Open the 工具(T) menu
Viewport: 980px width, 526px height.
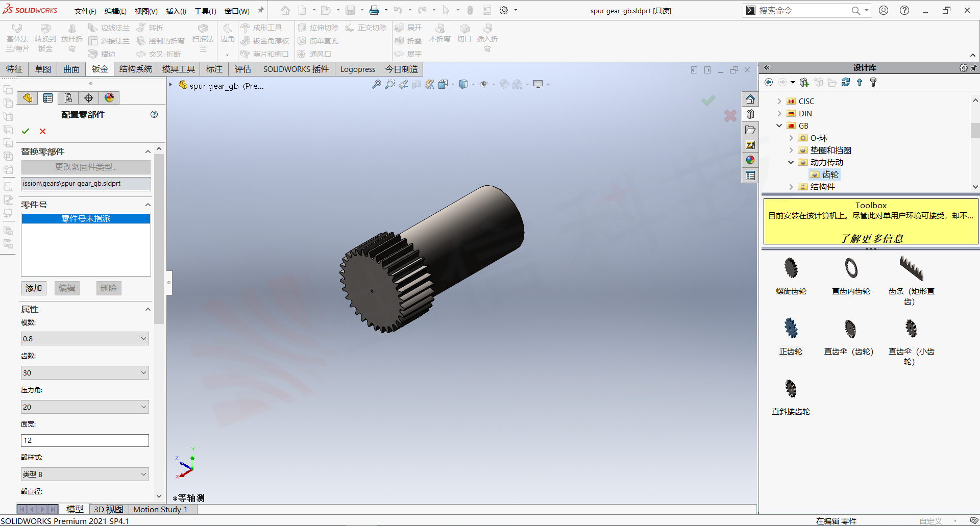coord(205,11)
